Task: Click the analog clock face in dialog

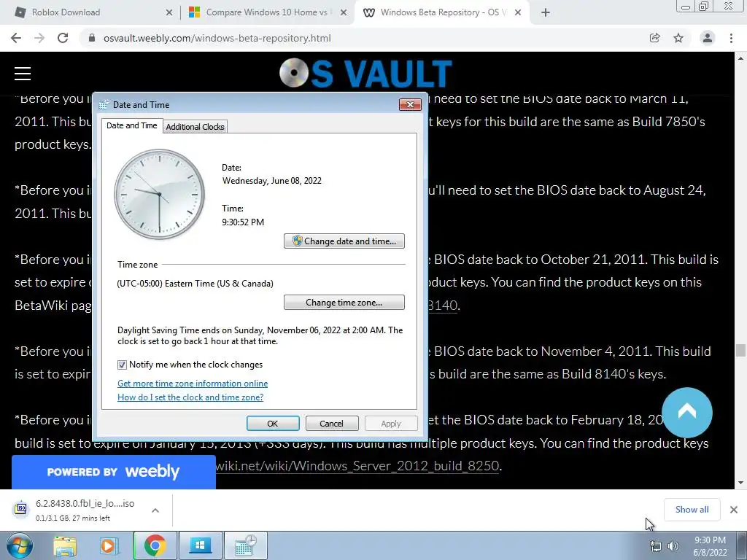Action: point(159,194)
